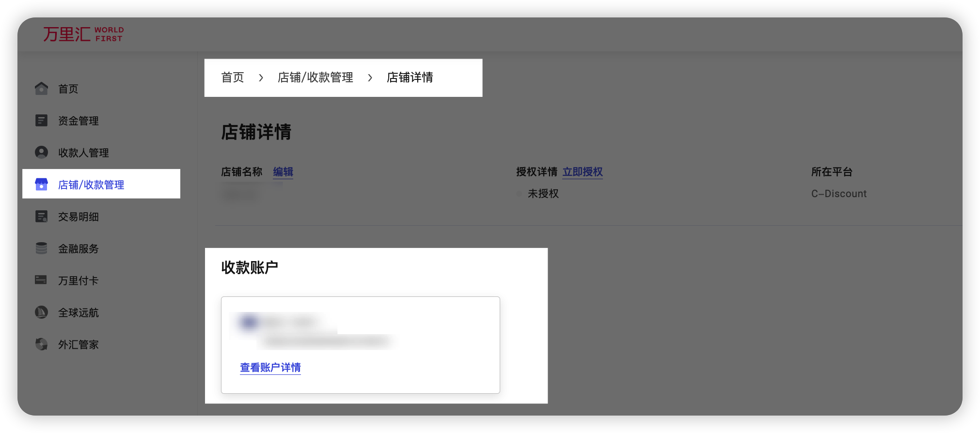Click the 资金管理 sidebar icon
The width and height of the screenshot is (980, 433).
point(42,121)
